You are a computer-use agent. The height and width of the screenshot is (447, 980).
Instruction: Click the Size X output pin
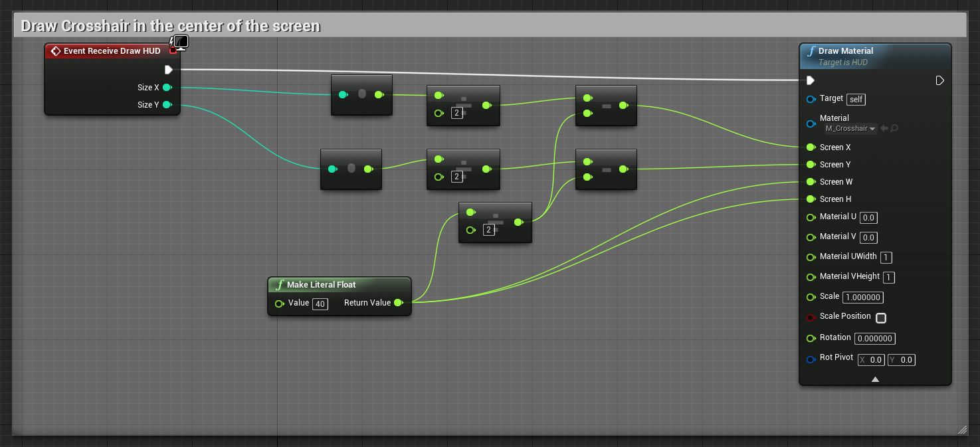click(167, 88)
